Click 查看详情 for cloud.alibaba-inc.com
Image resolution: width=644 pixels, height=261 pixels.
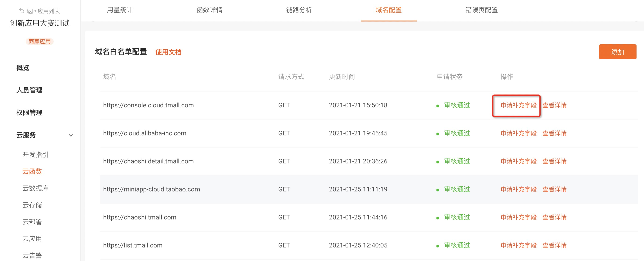coord(554,133)
